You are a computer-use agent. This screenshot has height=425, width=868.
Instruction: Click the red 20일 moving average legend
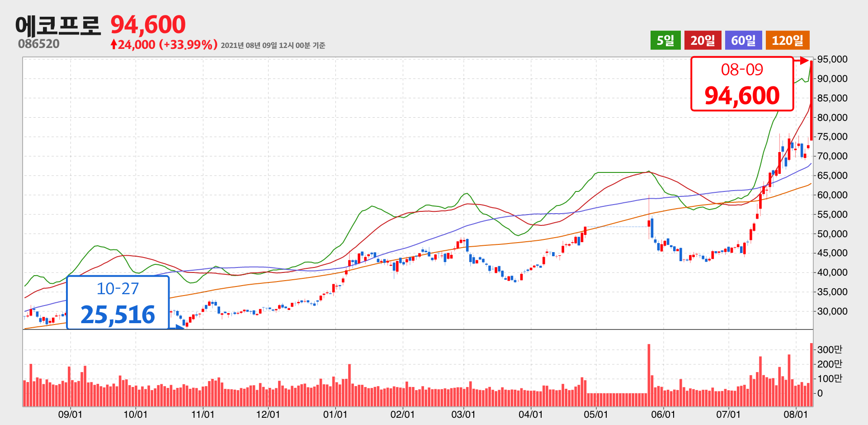click(703, 40)
